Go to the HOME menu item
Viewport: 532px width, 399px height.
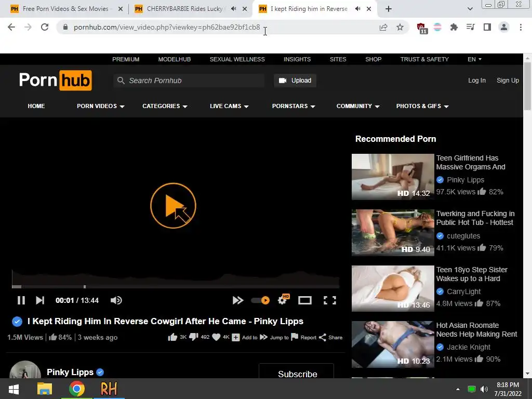click(x=36, y=106)
